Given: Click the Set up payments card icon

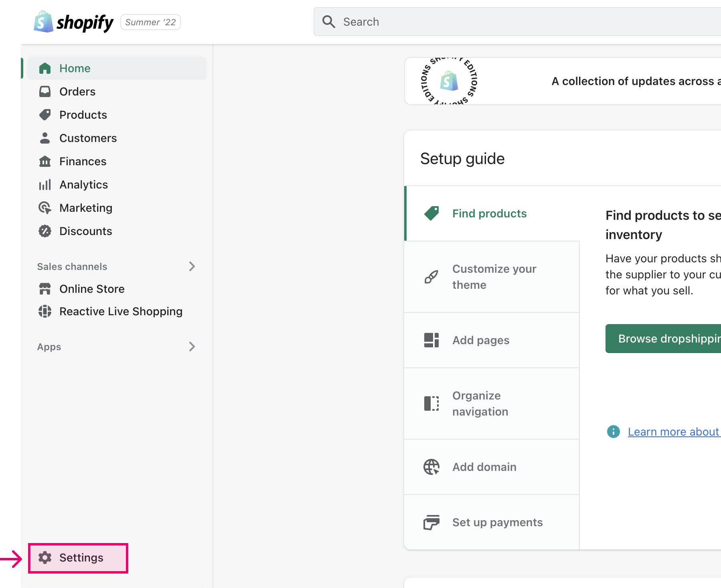Looking at the screenshot, I should click(x=431, y=522).
